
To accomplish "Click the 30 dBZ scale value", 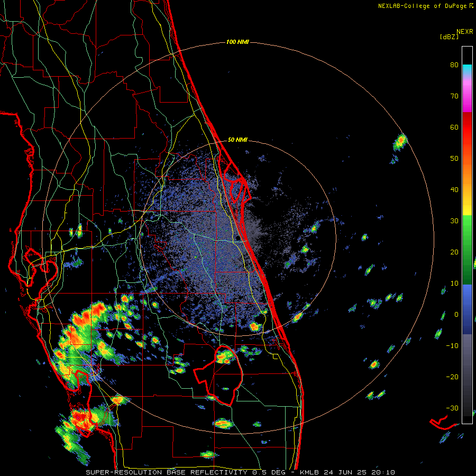I will tap(454, 221).
